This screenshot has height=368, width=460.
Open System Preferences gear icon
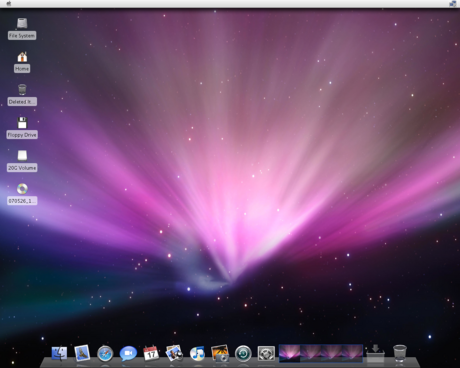click(x=266, y=354)
